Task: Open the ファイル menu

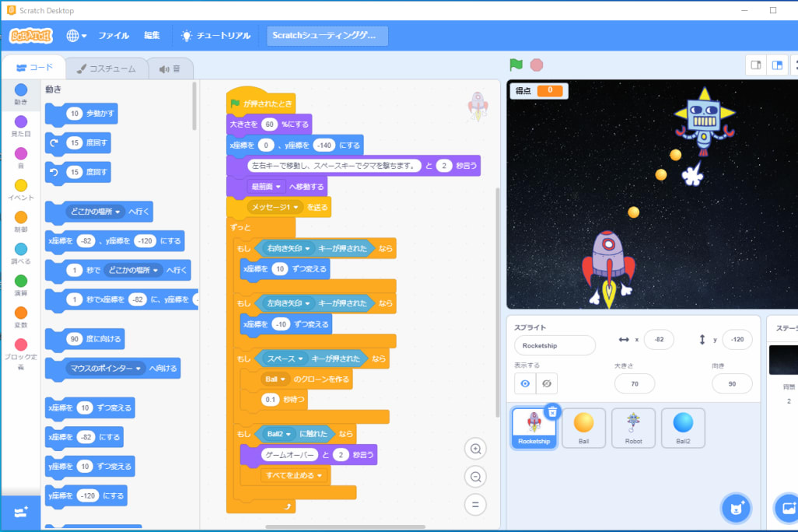Action: pos(114,36)
